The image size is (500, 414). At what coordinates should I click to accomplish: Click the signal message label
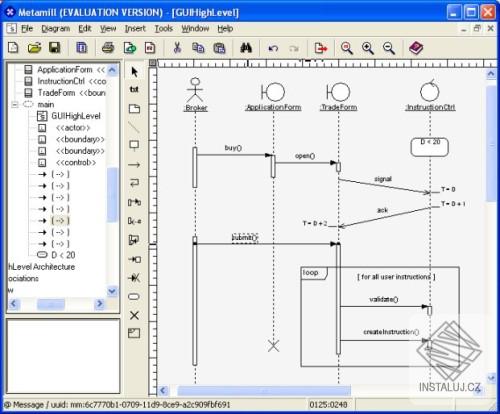click(x=383, y=179)
